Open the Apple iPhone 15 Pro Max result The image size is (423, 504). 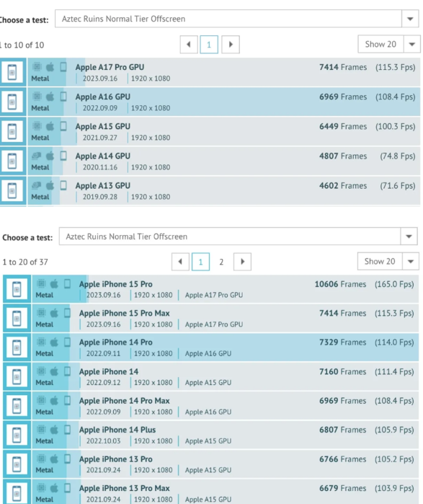click(211, 318)
